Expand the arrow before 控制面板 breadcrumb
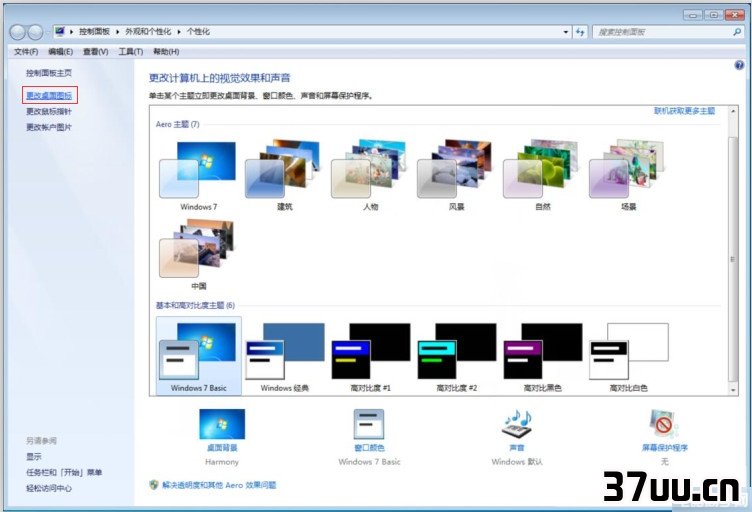Image resolution: width=752 pixels, height=512 pixels. point(71,32)
